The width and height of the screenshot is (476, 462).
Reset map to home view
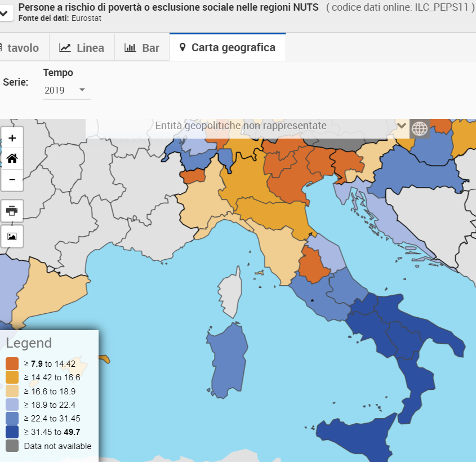tap(12, 159)
